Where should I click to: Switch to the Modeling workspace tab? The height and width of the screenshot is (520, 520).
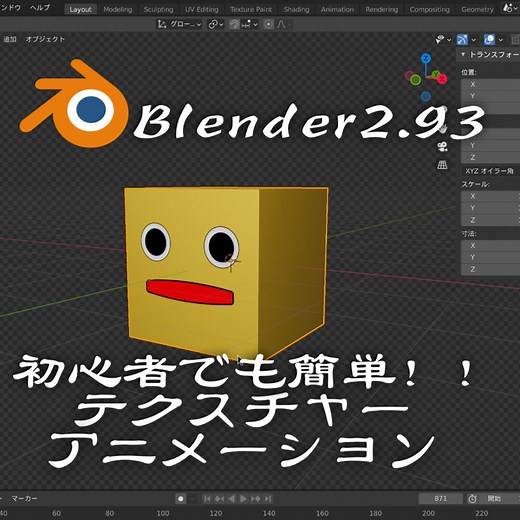[118, 9]
